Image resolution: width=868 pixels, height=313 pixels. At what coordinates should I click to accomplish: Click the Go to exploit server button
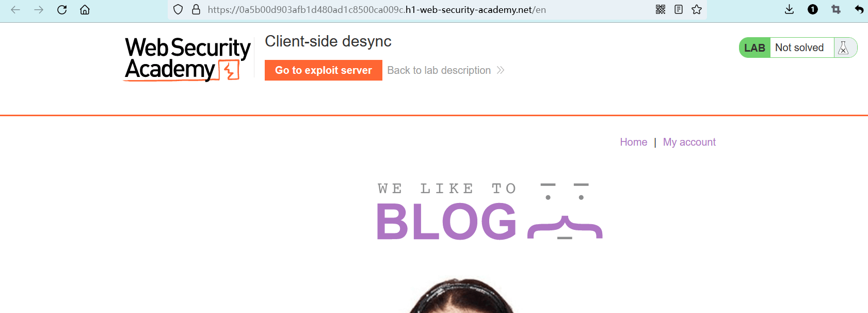[324, 70]
